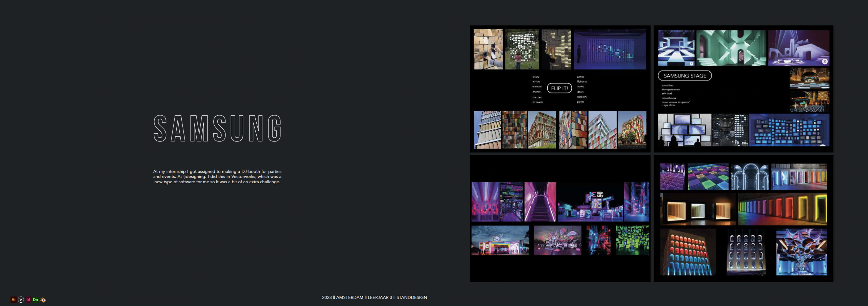Viewport: 868px width, 306px height.
Task: Open the three warm light boxes photo
Action: tap(698, 209)
